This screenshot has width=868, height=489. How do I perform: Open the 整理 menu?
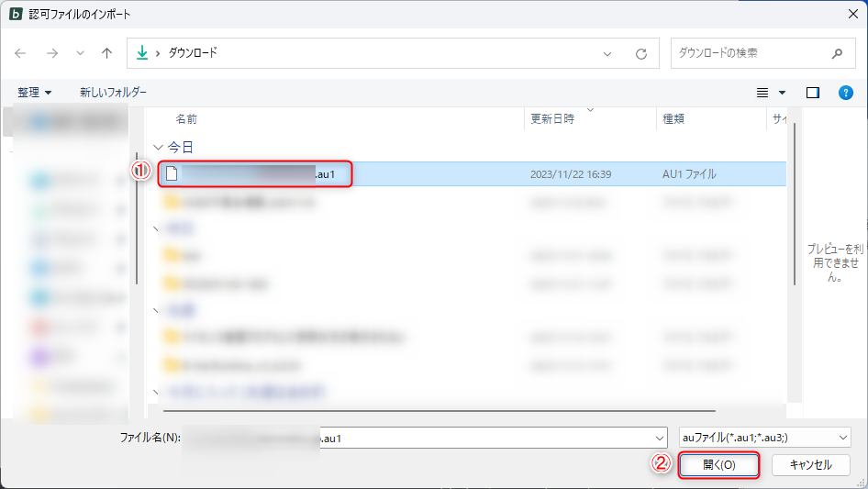[35, 93]
